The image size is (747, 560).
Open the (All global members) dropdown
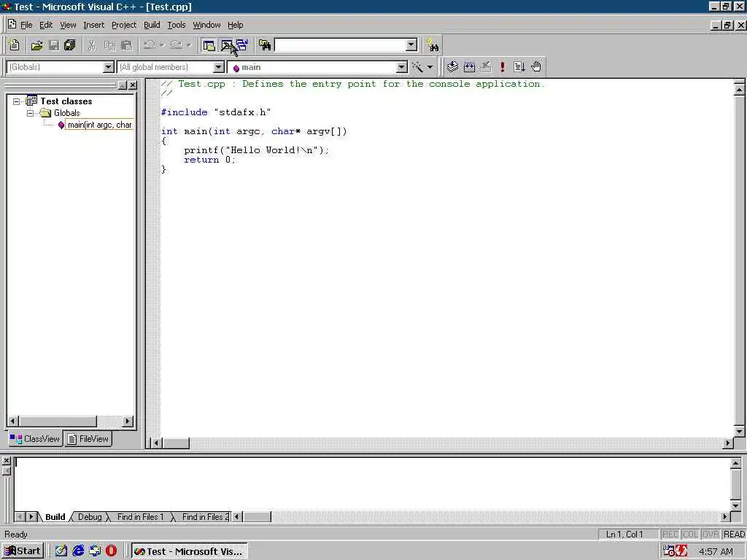[x=219, y=67]
